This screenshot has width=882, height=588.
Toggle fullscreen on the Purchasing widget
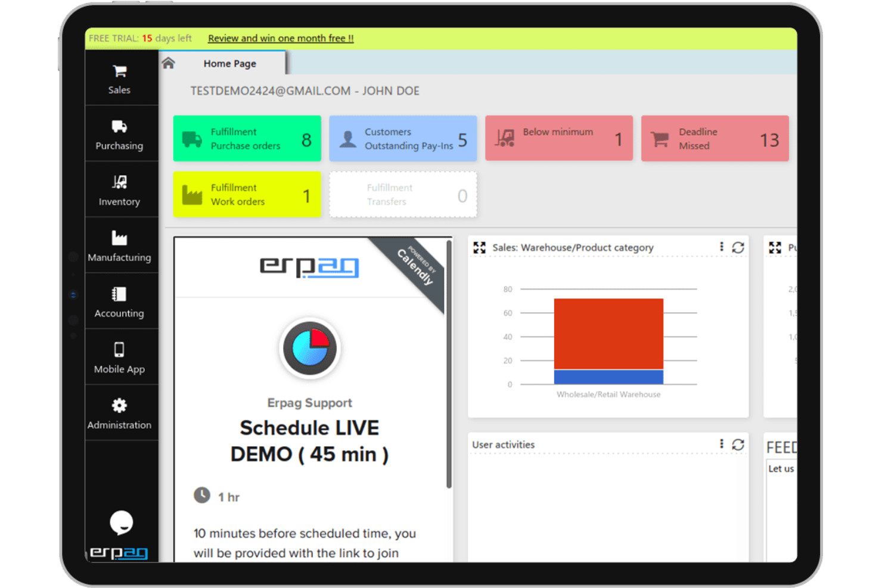(x=775, y=247)
